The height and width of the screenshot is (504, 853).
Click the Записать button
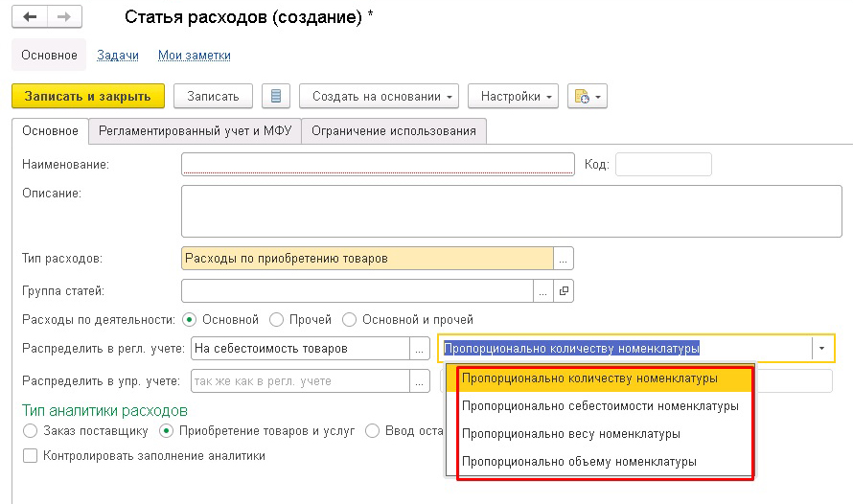(213, 96)
